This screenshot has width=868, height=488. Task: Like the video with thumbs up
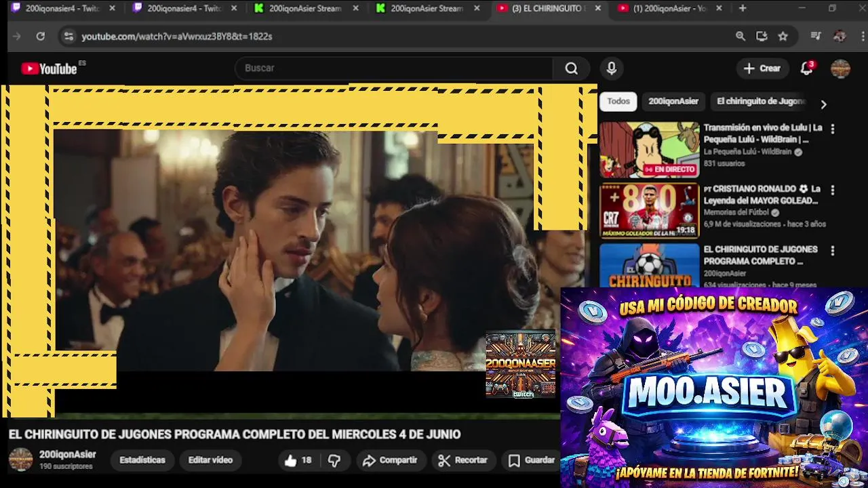pyautogui.click(x=298, y=460)
